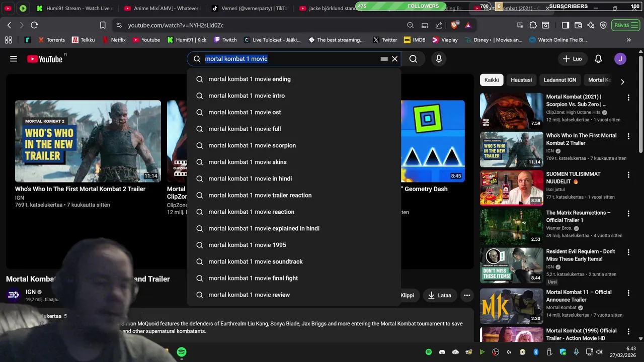
Task: Share this page icon in the address bar
Action: click(x=439, y=25)
